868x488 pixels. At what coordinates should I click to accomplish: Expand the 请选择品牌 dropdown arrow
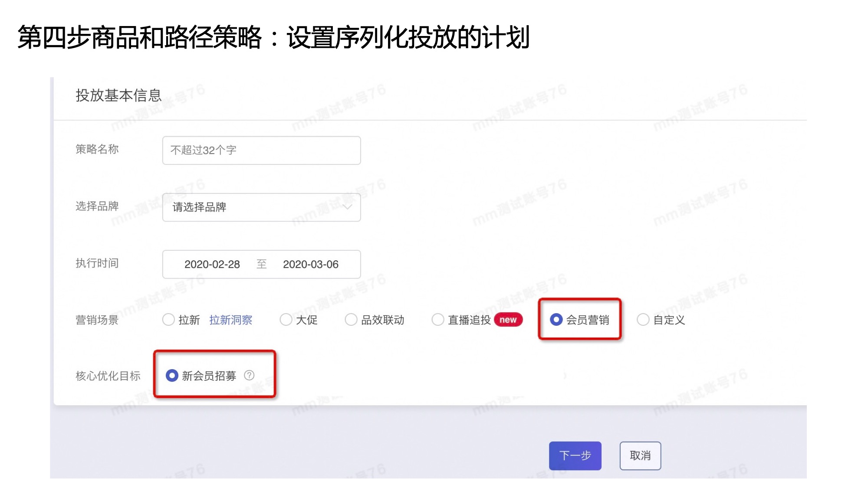click(347, 207)
